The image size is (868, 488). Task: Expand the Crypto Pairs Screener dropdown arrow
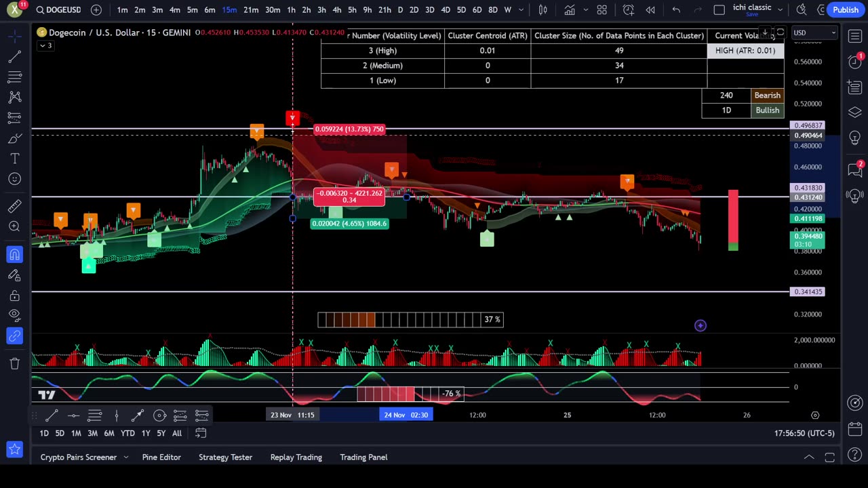click(x=126, y=457)
